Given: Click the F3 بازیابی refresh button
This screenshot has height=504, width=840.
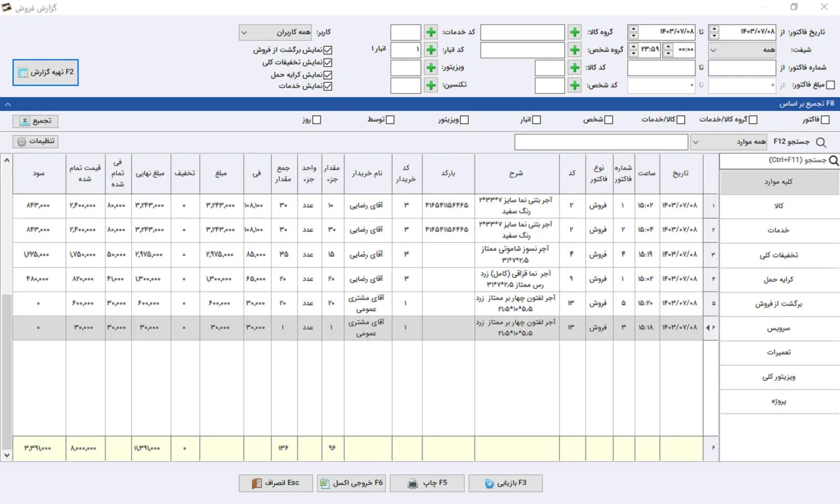Looking at the screenshot, I should pyautogui.click(x=505, y=483).
